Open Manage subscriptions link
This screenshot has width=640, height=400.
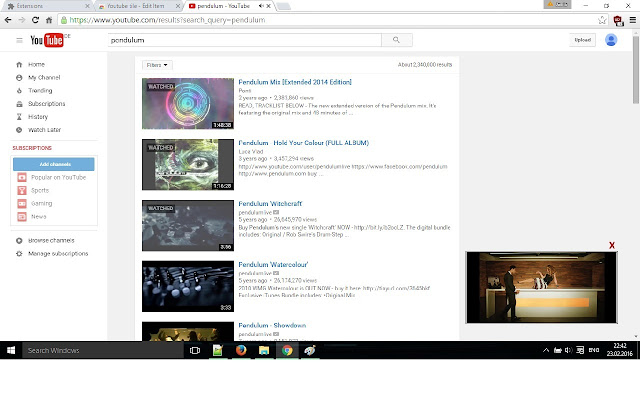[x=58, y=253]
